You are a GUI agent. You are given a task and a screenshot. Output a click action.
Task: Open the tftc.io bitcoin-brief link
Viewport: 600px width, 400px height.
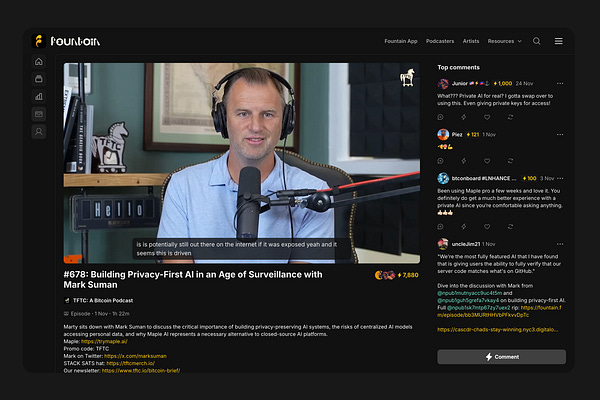point(141,371)
